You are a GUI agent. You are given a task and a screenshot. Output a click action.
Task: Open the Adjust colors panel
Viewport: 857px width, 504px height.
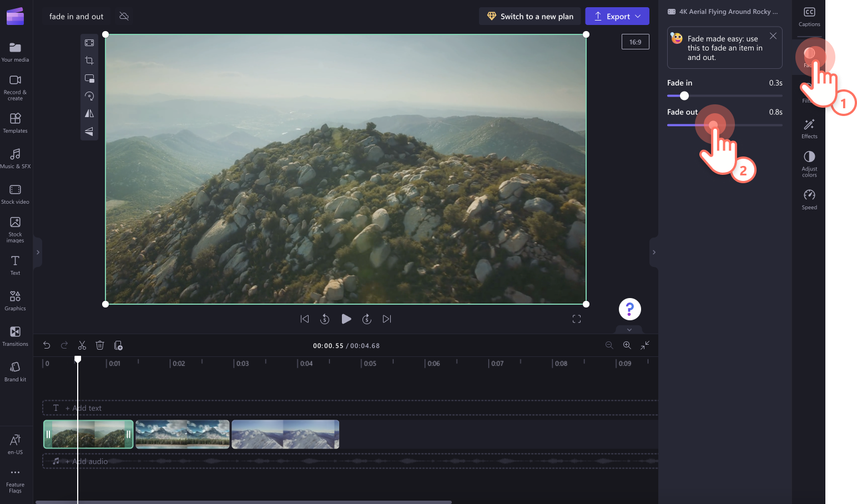pos(809,163)
